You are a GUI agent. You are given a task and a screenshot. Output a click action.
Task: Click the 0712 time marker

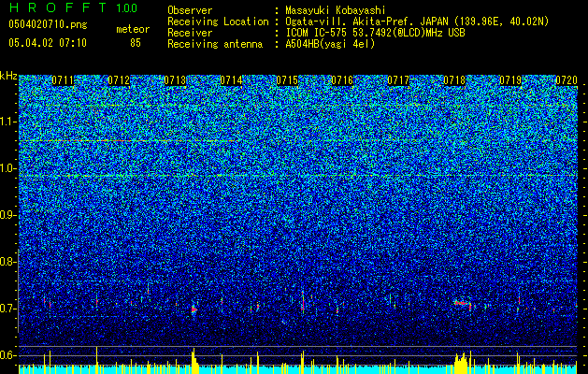click(x=119, y=80)
